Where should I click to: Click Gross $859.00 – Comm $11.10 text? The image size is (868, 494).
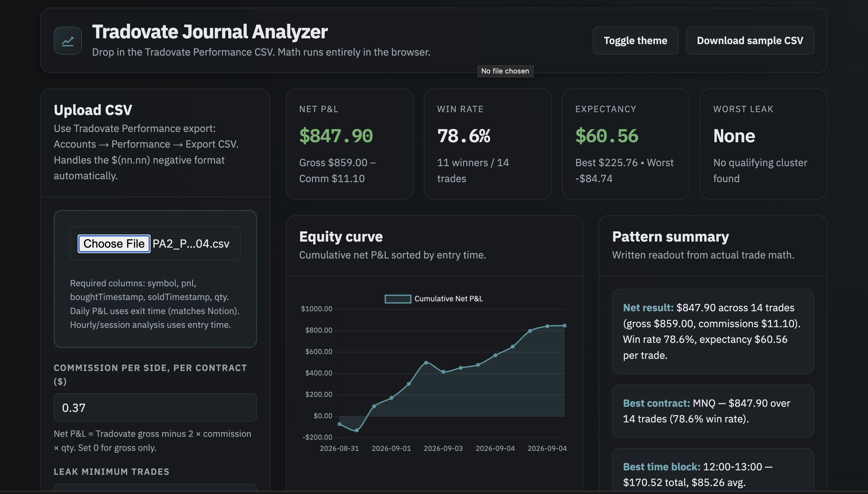[x=337, y=170]
